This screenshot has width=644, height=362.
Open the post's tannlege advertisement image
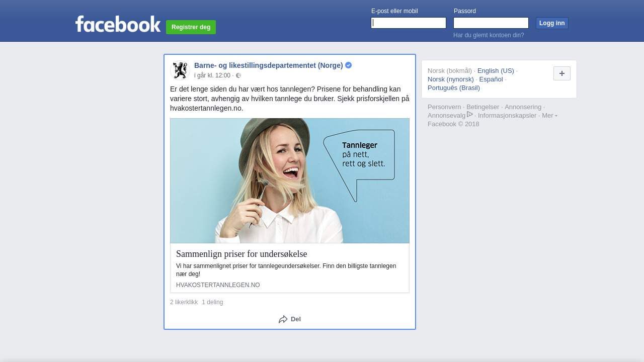(289, 180)
